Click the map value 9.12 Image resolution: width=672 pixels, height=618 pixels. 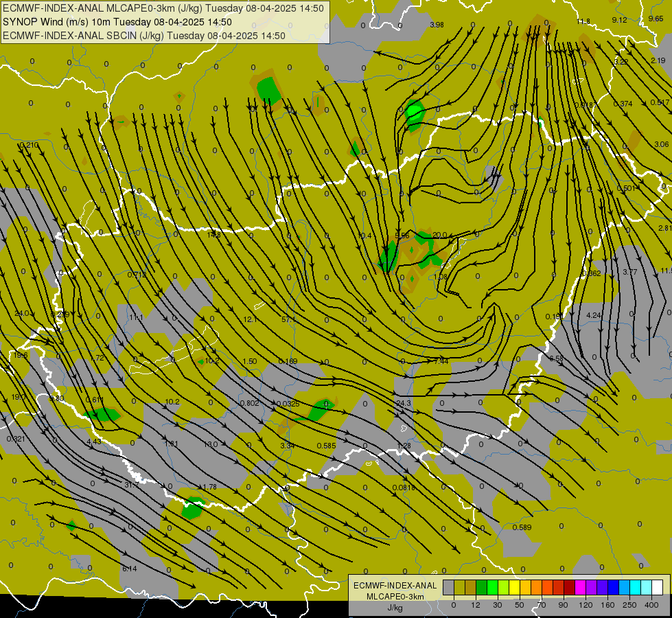(619, 20)
